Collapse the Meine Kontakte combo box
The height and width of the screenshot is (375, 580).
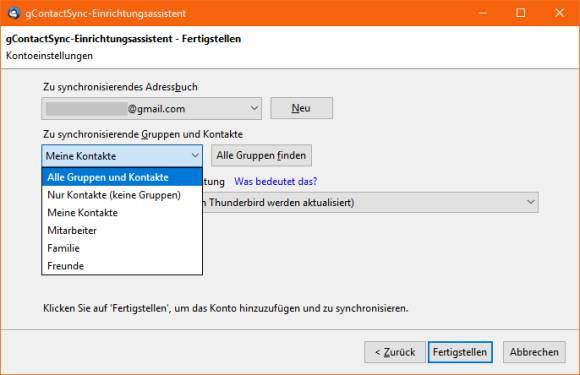[x=122, y=156]
